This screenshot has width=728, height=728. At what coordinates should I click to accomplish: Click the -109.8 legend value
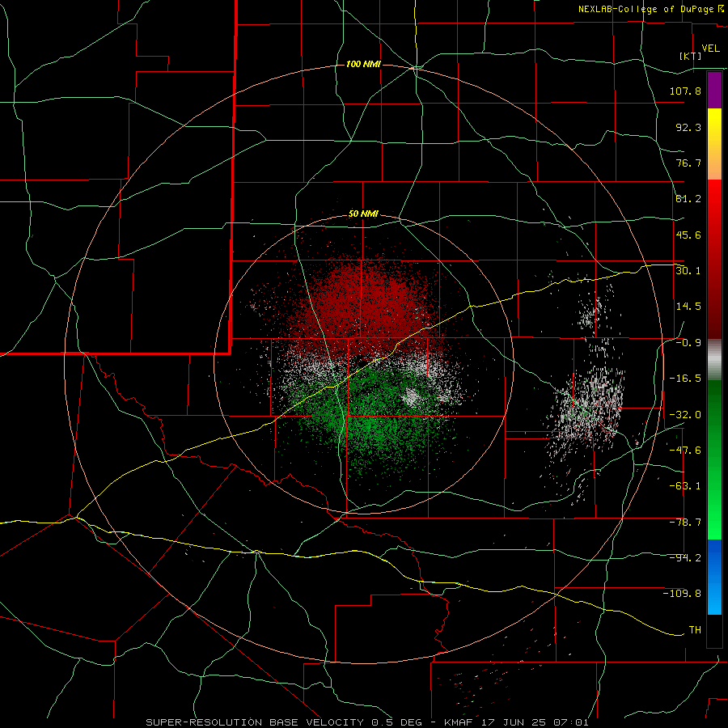click(x=682, y=594)
